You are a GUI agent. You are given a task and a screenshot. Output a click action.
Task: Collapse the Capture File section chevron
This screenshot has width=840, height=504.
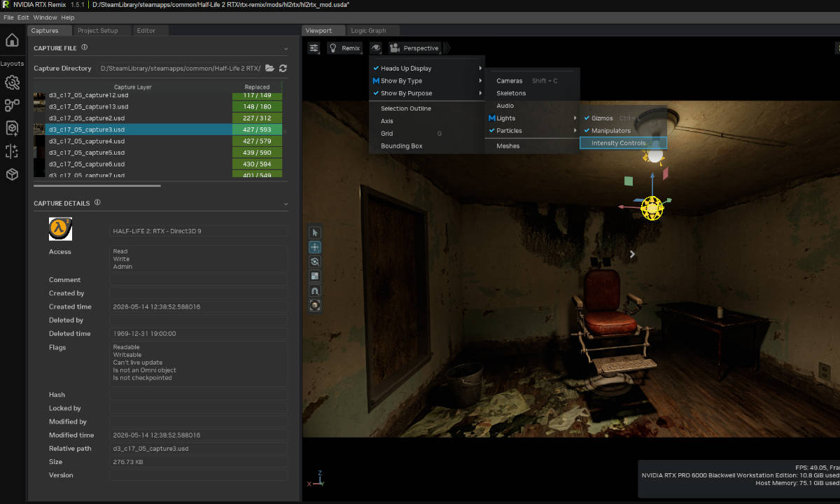pyautogui.click(x=286, y=49)
